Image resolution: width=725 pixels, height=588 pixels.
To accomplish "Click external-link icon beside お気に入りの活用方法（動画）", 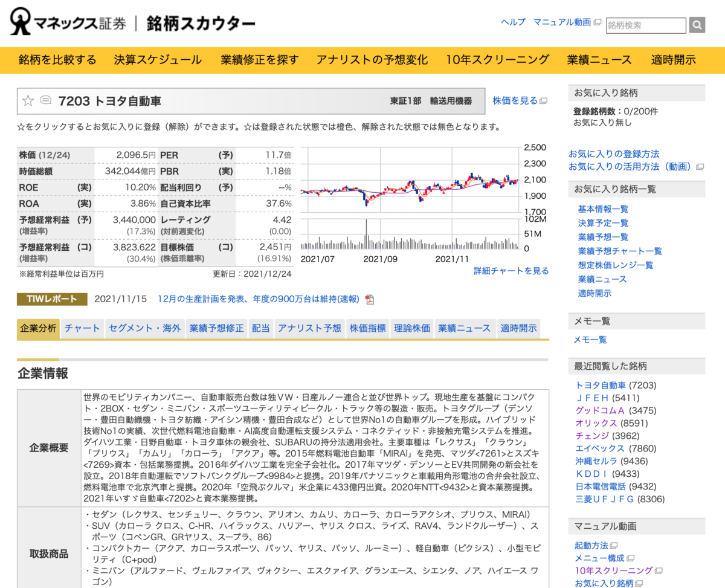I will 700,167.
